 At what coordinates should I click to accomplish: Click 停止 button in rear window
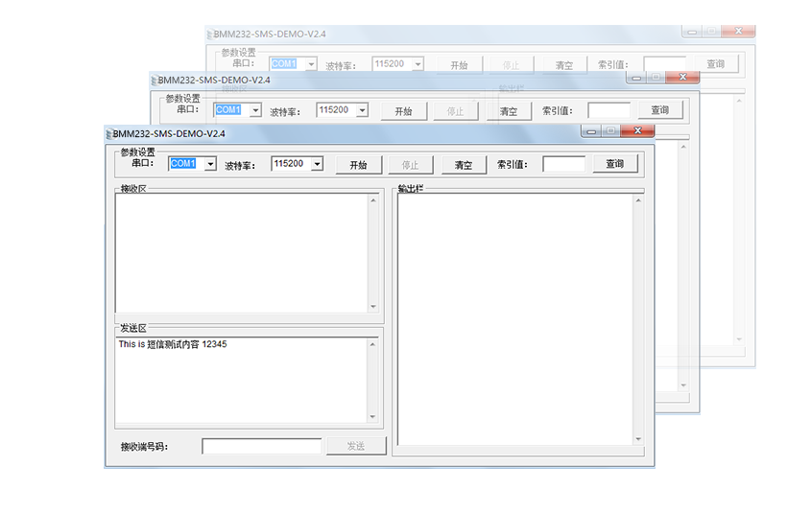pyautogui.click(x=512, y=65)
